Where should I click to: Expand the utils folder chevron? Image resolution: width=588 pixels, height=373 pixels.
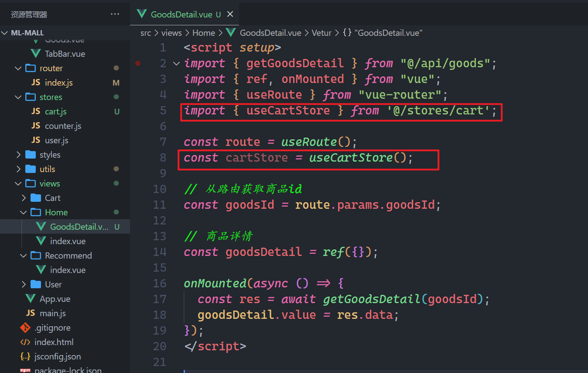pos(18,169)
